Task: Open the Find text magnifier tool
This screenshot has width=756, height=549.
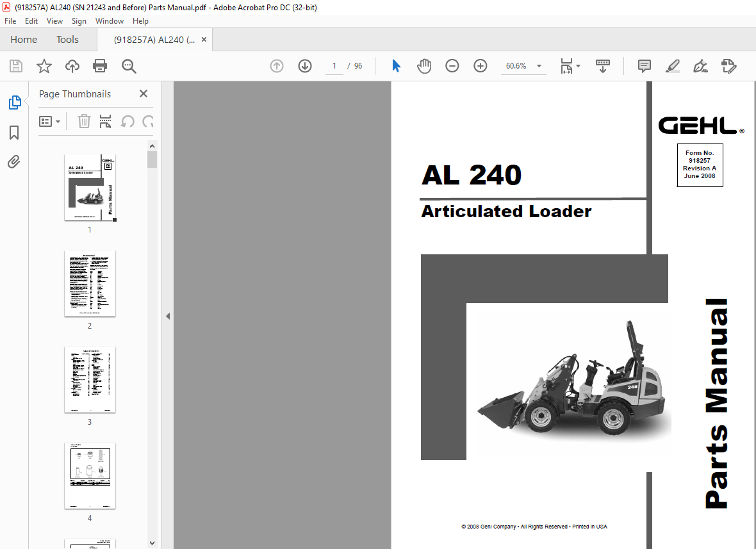Action: 129,66
